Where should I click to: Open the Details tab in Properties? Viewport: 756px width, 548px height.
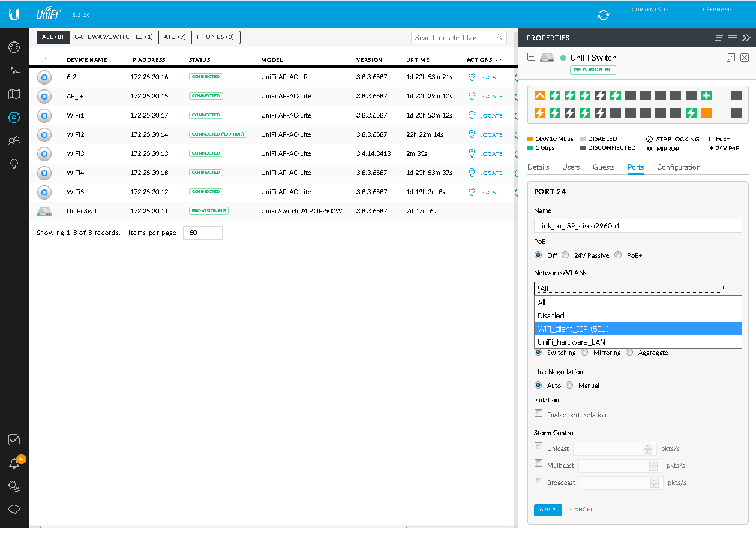click(538, 167)
